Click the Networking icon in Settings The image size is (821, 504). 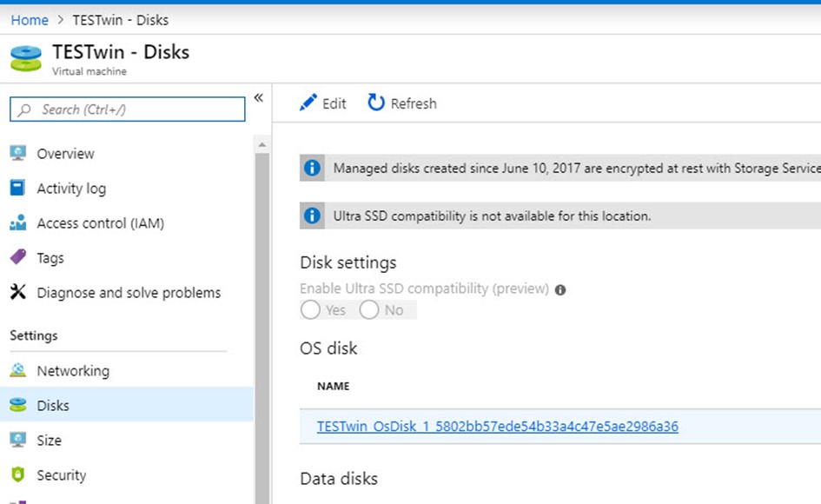point(17,371)
